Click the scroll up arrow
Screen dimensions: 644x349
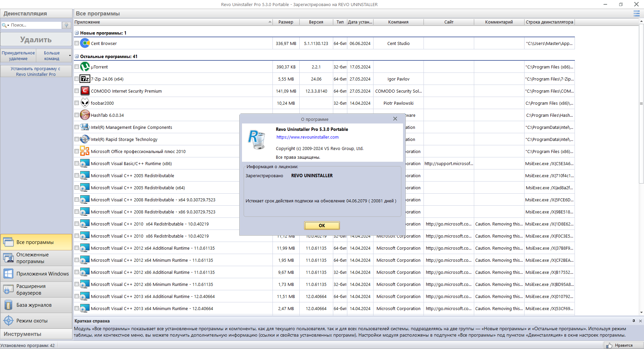[x=641, y=21]
